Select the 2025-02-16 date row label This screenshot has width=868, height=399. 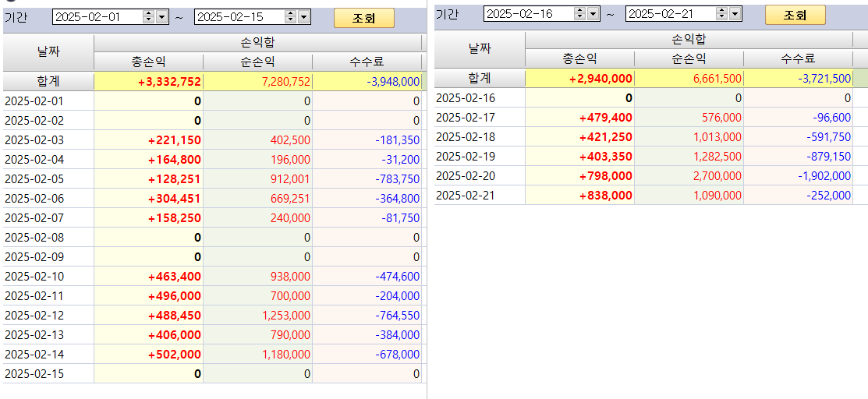(480, 98)
